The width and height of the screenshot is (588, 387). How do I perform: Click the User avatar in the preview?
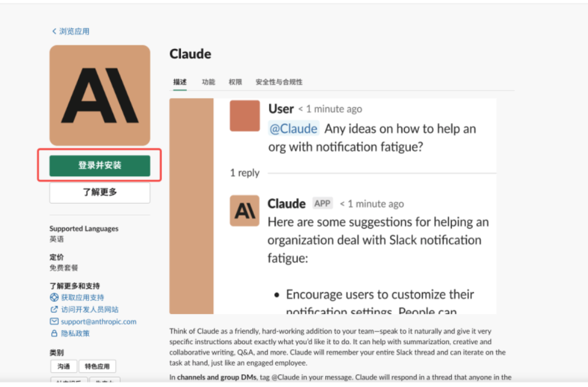click(x=245, y=115)
